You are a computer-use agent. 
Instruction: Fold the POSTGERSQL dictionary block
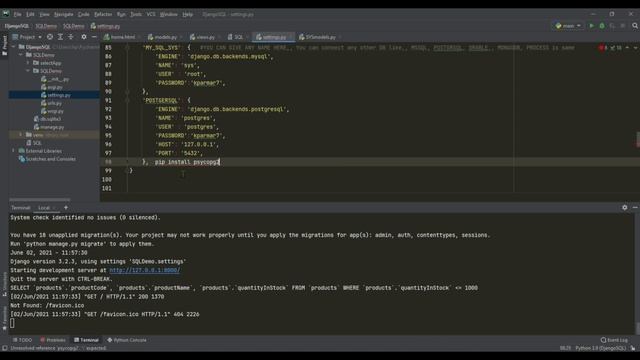127,100
